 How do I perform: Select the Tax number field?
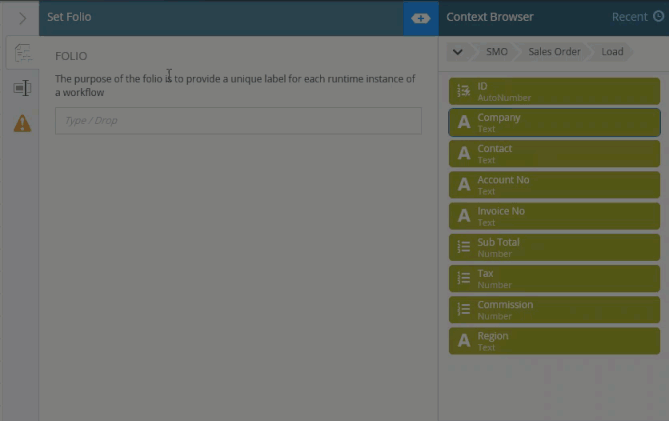(x=554, y=279)
